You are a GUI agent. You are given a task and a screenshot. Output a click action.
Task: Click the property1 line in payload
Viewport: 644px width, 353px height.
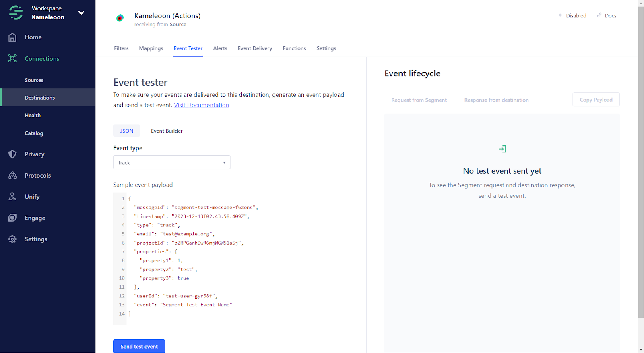pyautogui.click(x=161, y=260)
